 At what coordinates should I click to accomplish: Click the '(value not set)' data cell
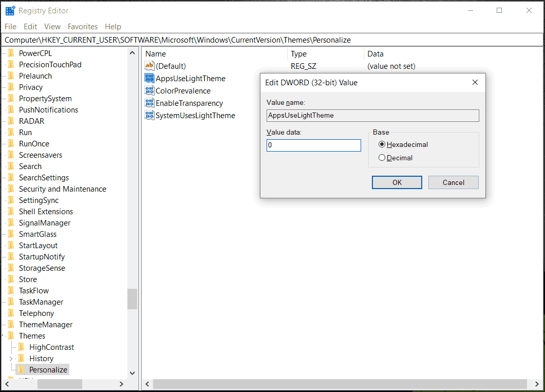point(391,66)
